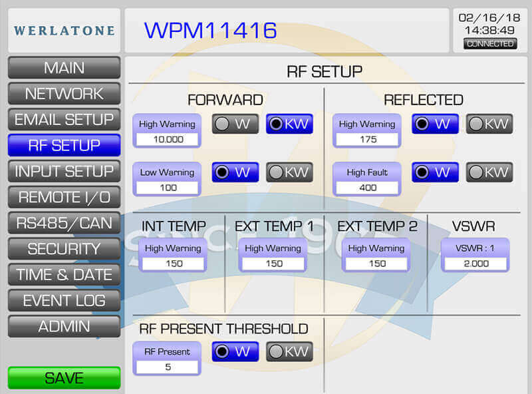Open TIME & DATE settings
The image size is (532, 394).
coord(64,274)
